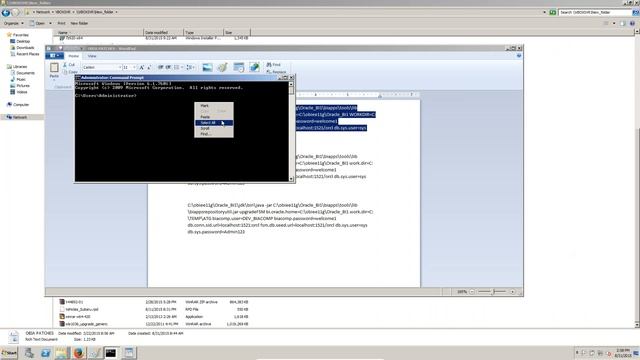Click the Explorer help icon in the toolbar
The height and width of the screenshot is (360, 640).
click(x=632, y=23)
